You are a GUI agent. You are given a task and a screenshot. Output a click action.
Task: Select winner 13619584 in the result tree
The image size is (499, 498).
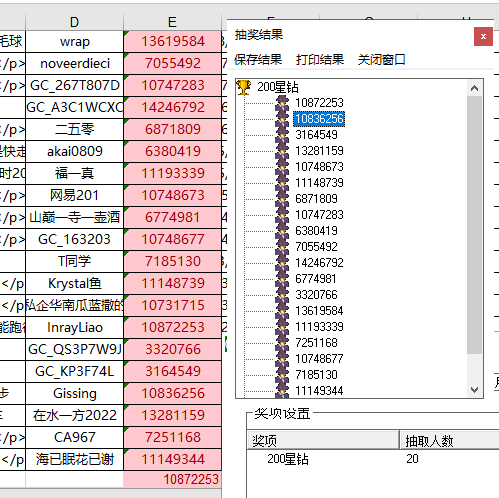319,311
